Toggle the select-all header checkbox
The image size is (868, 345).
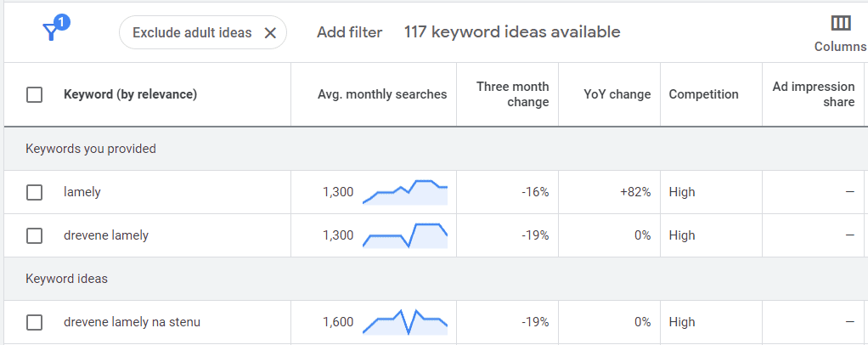[34, 94]
